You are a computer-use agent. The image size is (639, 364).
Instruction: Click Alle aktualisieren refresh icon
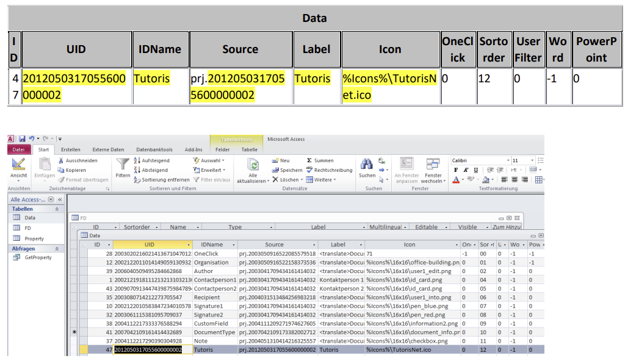[x=253, y=165]
